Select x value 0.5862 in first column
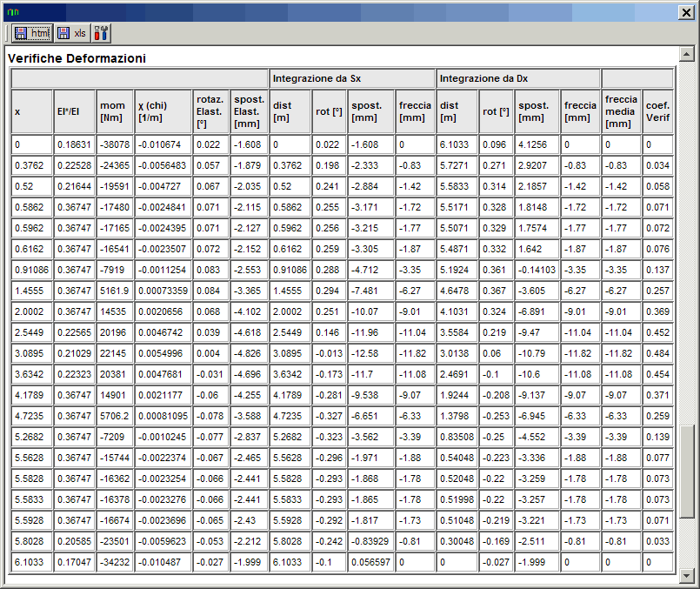The height and width of the screenshot is (589, 700). pyautogui.click(x=31, y=208)
